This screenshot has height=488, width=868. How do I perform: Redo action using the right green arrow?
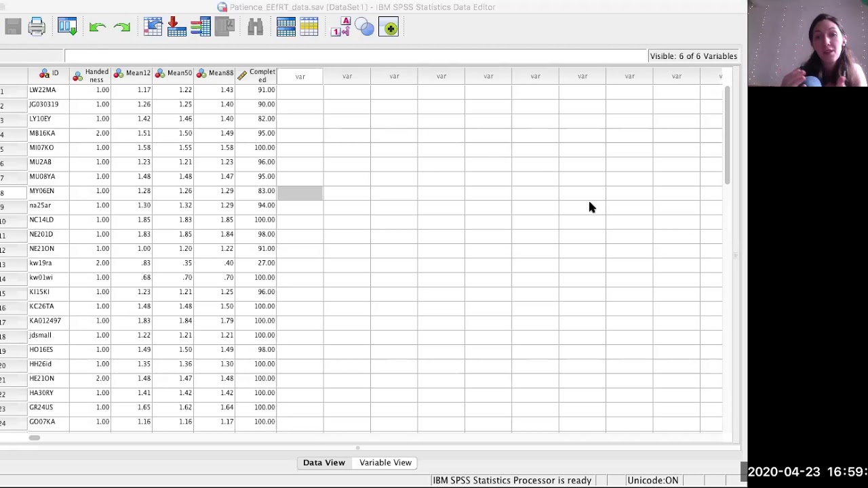point(122,27)
